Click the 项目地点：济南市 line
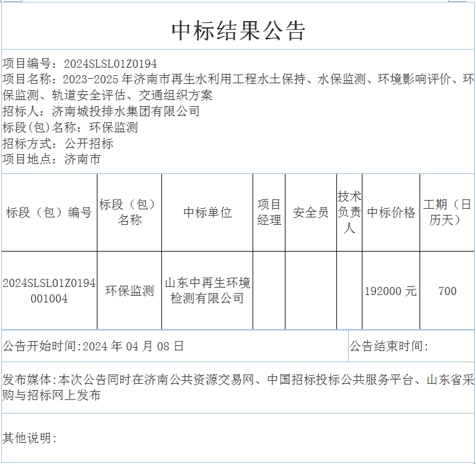The width and height of the screenshot is (476, 464). [x=52, y=159]
